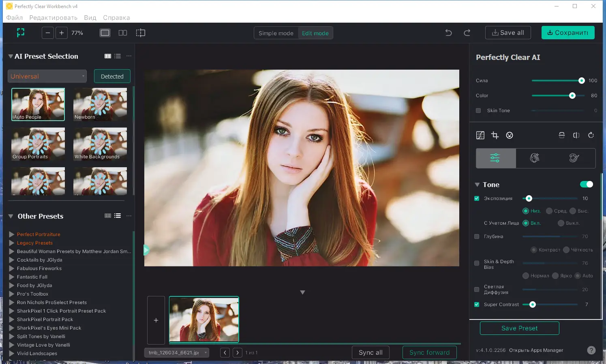Switch AI presets to list view

click(x=118, y=56)
